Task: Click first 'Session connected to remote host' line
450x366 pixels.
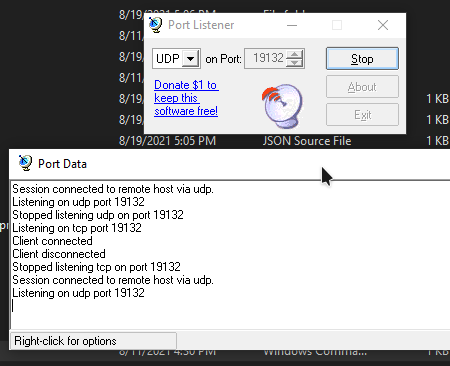Action: pos(113,189)
